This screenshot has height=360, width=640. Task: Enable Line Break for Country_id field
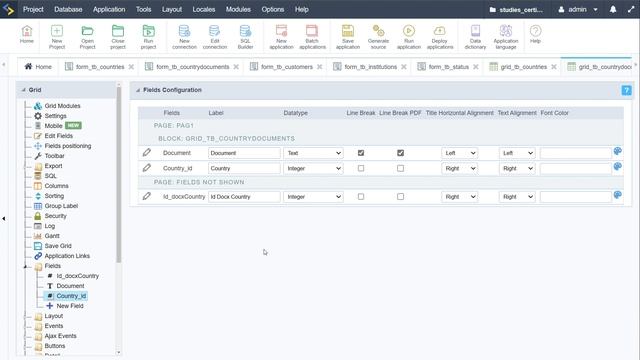pos(361,168)
